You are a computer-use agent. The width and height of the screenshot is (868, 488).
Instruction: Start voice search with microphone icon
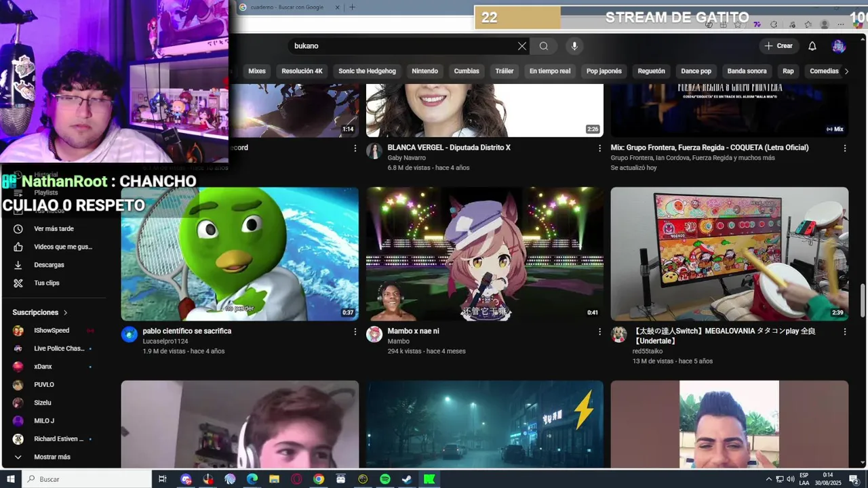[574, 46]
